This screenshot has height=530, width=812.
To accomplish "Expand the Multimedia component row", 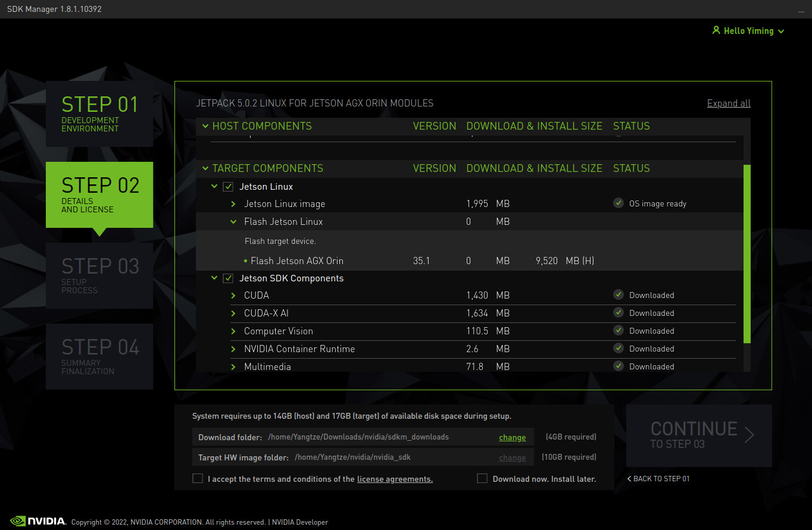I will [x=233, y=367].
